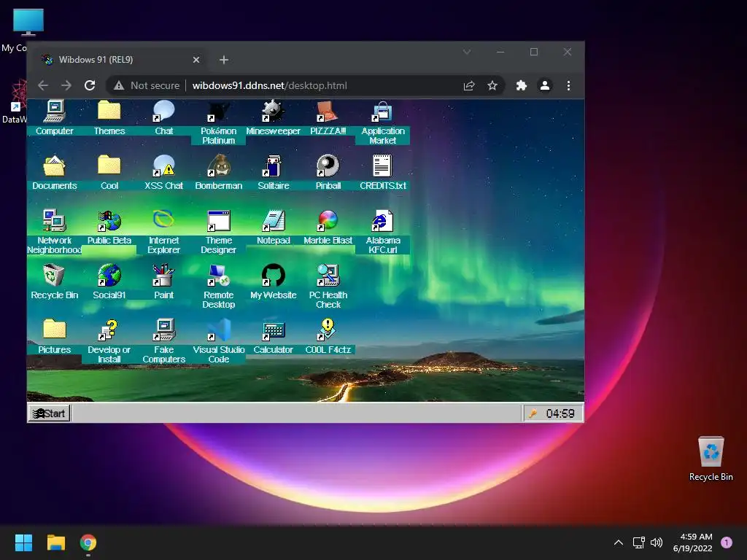Open the Documents folder icon
Screen dimensions: 747x560
click(54, 172)
